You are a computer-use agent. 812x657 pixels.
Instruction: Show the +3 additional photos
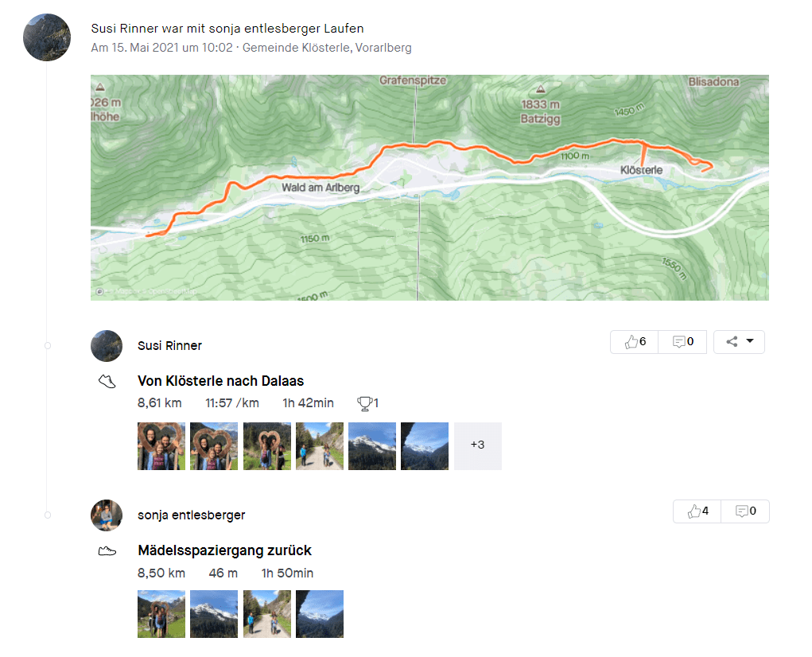[477, 445]
